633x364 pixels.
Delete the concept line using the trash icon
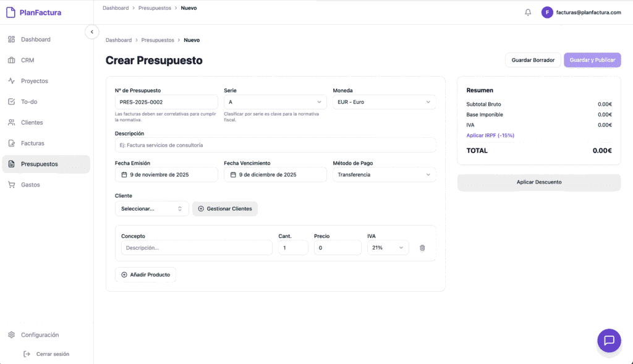422,247
